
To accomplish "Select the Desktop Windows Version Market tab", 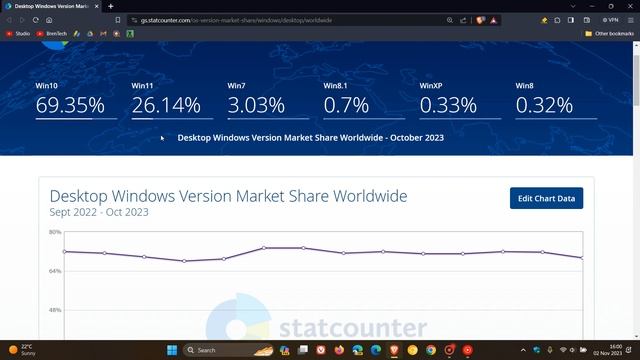I will coord(51,7).
